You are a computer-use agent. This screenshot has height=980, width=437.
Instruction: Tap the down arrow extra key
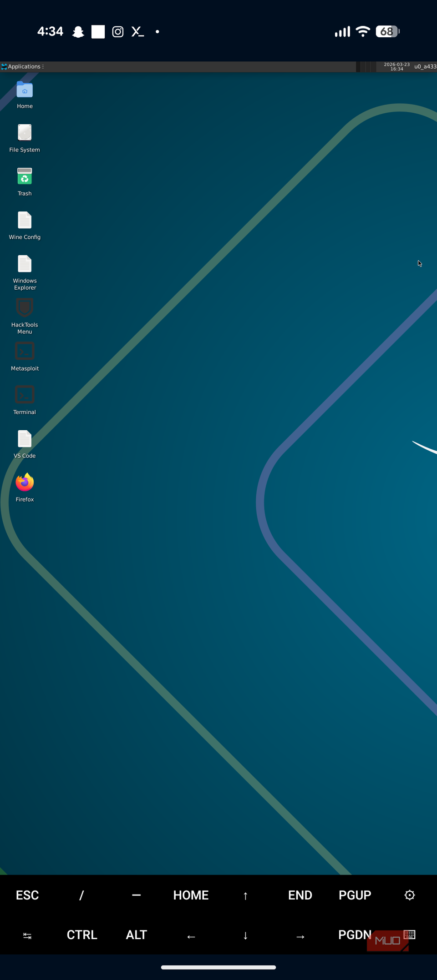coord(245,935)
